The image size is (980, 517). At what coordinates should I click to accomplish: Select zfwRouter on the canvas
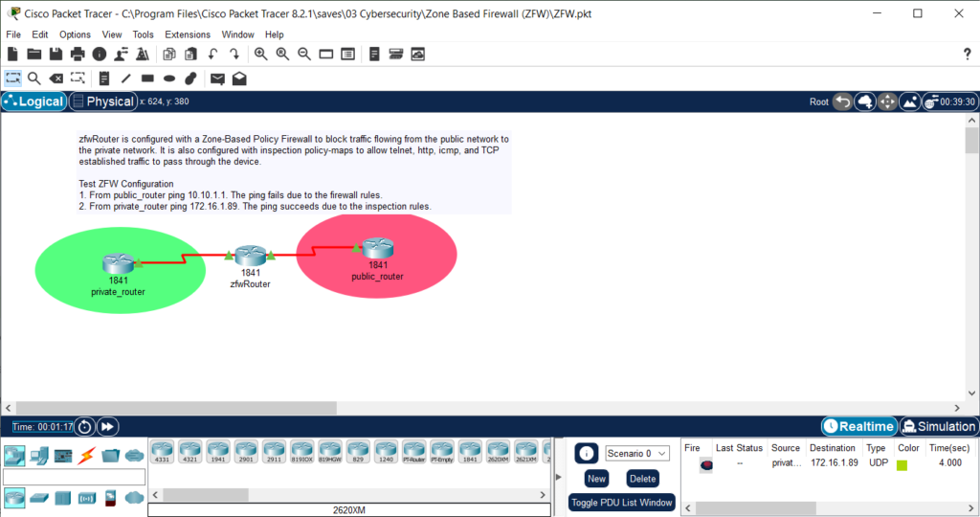click(x=250, y=256)
